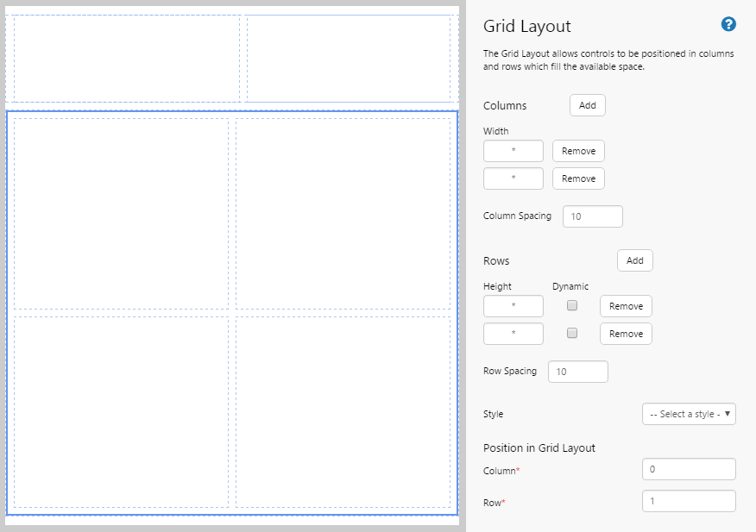Remove the first row

626,306
